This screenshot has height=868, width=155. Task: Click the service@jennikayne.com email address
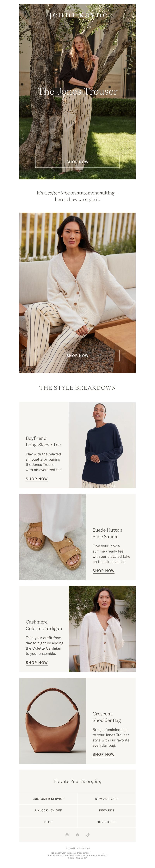(77, 848)
